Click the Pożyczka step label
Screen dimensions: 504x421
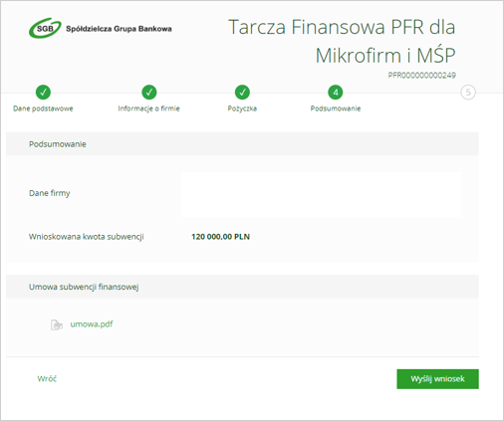(x=242, y=108)
